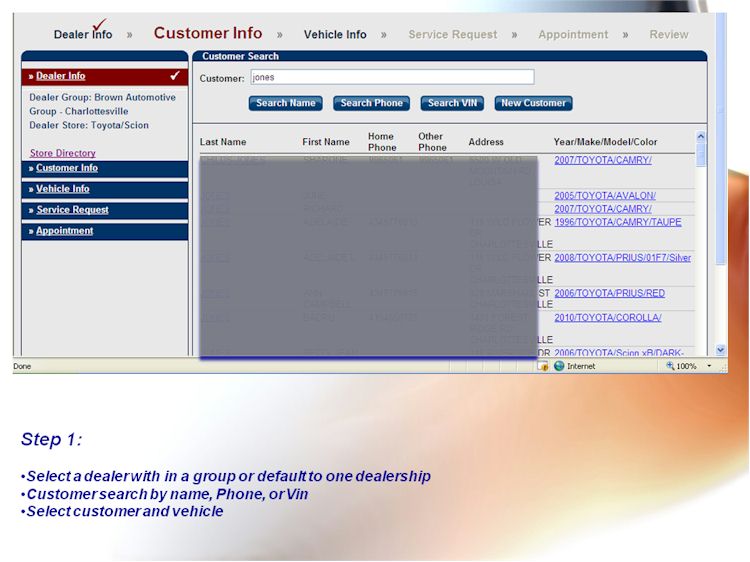
Task: Open Service Request in the sidebar
Action: point(72,210)
